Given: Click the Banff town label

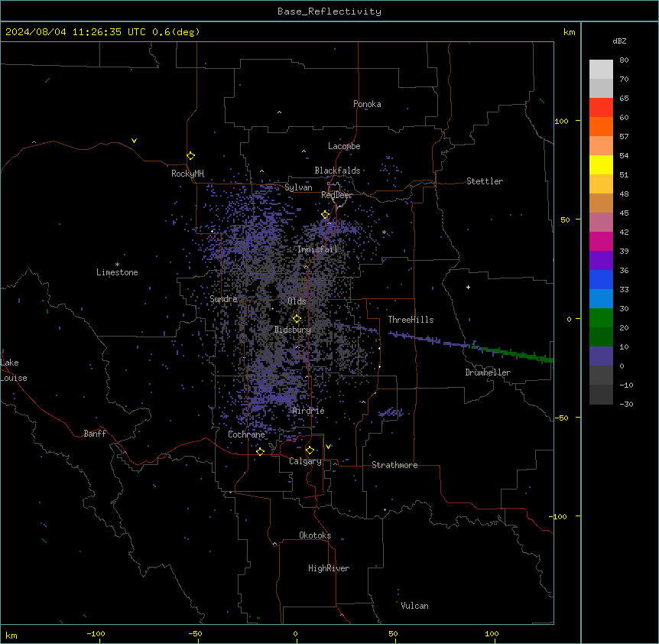Looking at the screenshot, I should (95, 434).
